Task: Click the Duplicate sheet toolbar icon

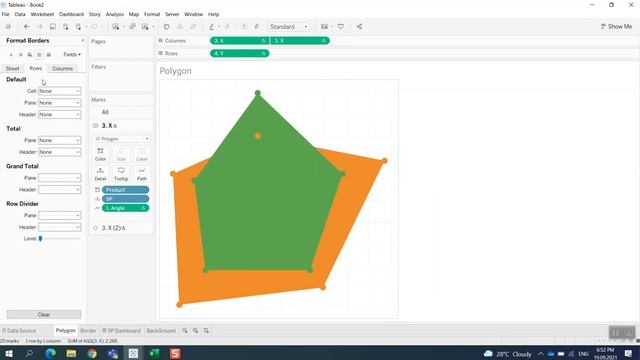Action: click(132, 27)
